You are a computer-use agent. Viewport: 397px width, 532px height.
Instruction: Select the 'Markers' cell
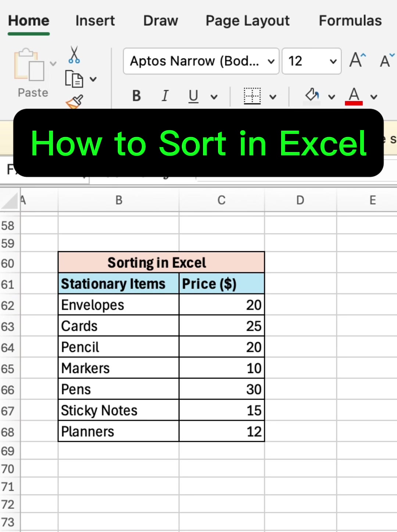pyautogui.click(x=119, y=368)
